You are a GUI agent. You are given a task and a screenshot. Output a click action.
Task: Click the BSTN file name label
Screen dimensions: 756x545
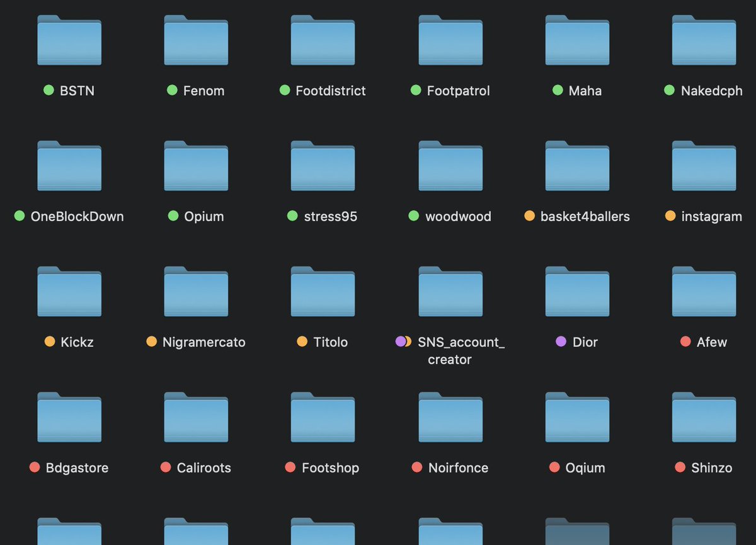[77, 91]
